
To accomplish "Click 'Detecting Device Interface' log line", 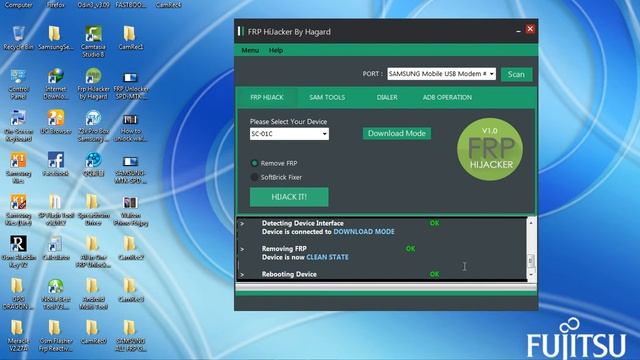I will coord(302,223).
